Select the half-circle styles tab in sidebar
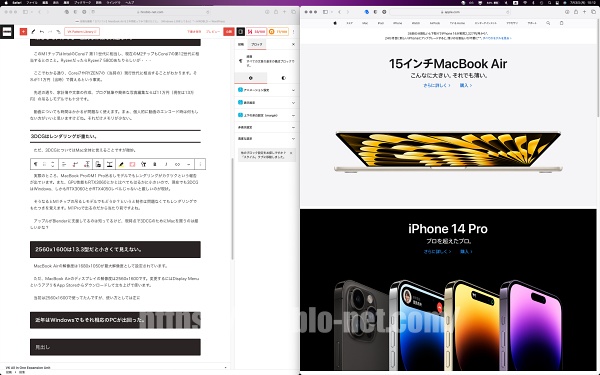Image resolution: width=600 pixels, height=375 pixels. (x=284, y=78)
